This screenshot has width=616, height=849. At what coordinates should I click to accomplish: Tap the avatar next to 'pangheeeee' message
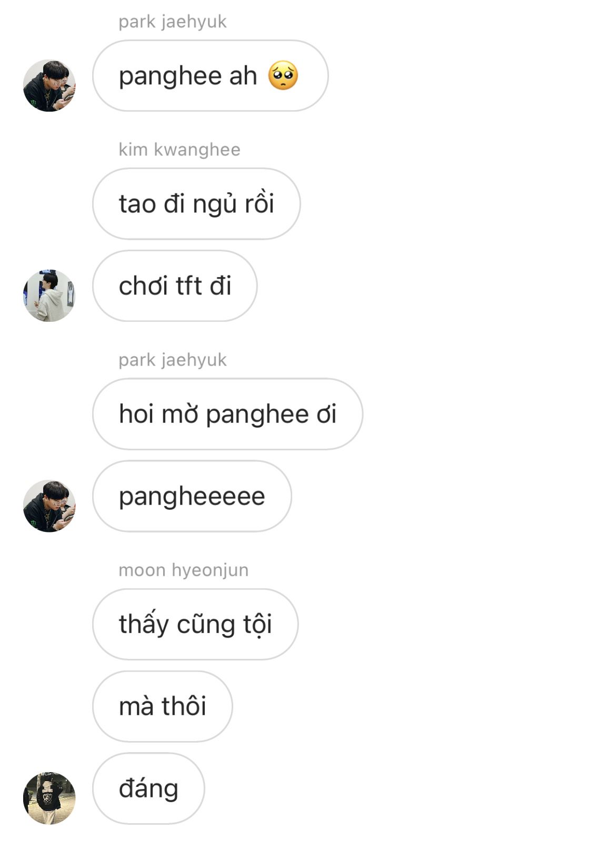click(x=49, y=506)
